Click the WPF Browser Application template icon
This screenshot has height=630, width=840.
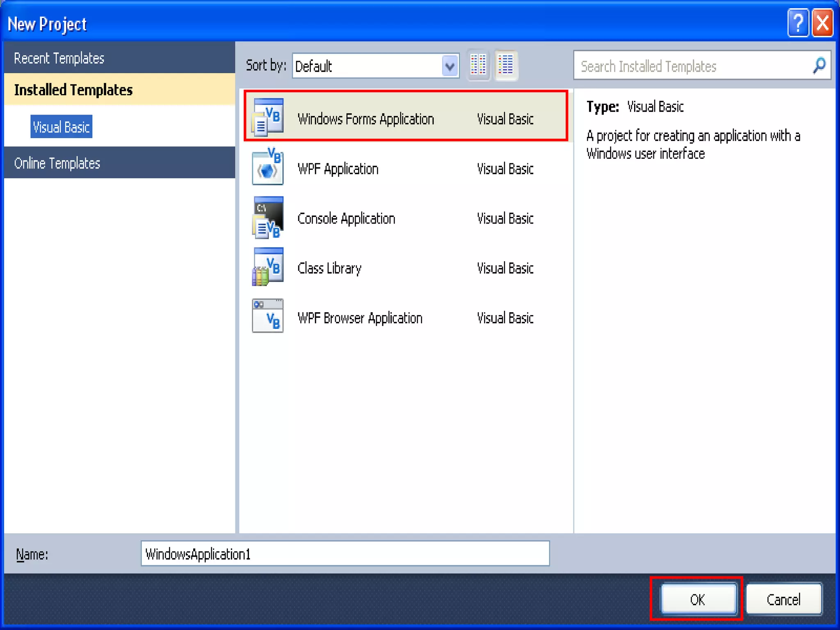coord(267,316)
